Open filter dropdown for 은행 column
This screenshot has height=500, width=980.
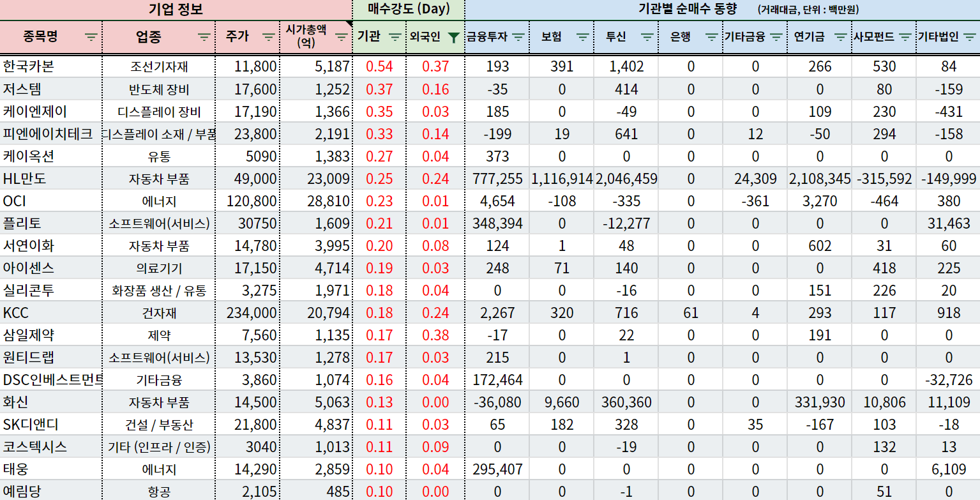[x=712, y=38]
